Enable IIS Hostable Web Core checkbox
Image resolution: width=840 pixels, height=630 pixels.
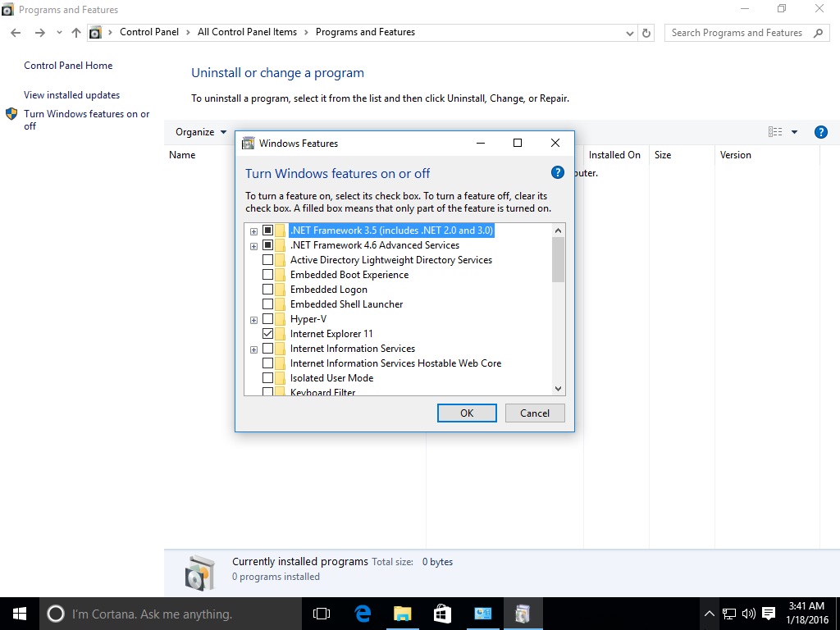(267, 363)
